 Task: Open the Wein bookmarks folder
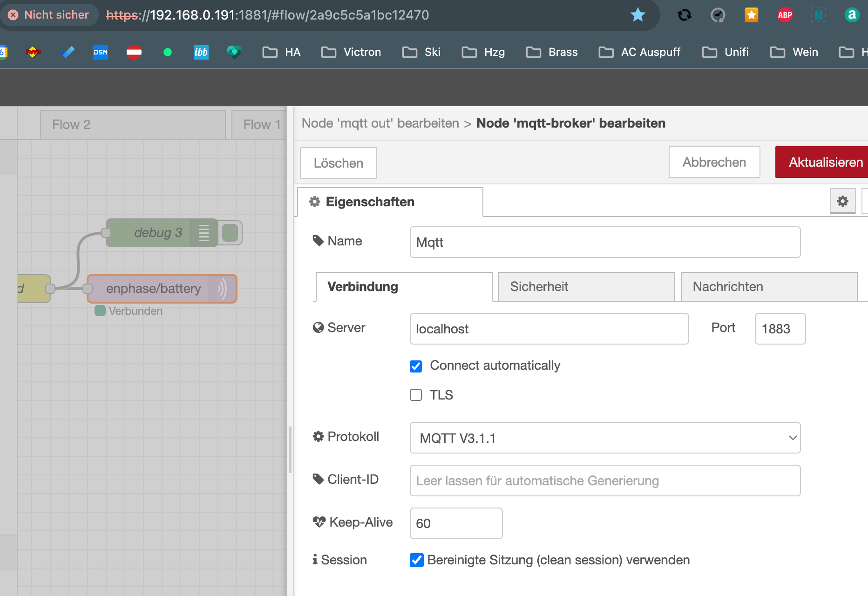pos(794,52)
